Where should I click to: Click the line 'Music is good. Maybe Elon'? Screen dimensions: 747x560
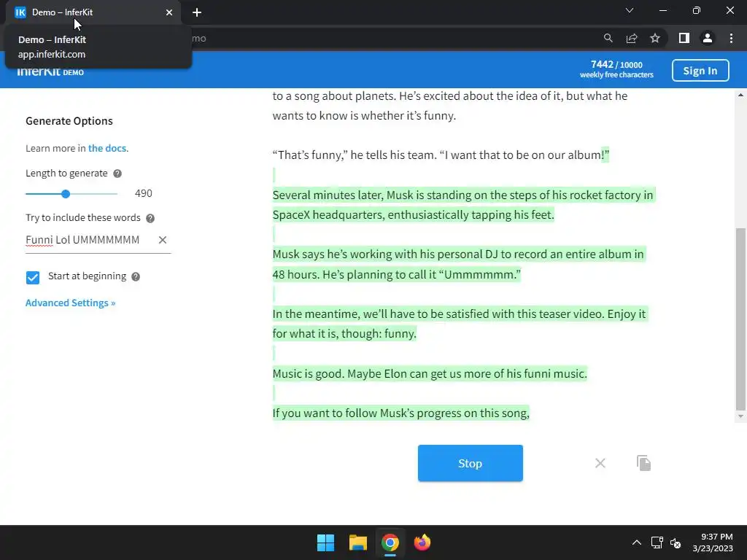429,373
